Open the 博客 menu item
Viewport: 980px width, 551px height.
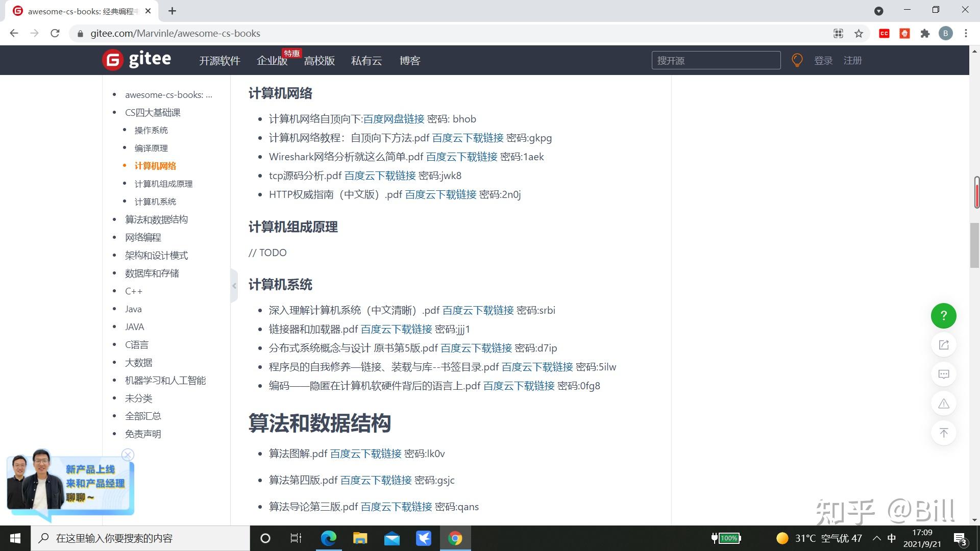[x=410, y=60]
